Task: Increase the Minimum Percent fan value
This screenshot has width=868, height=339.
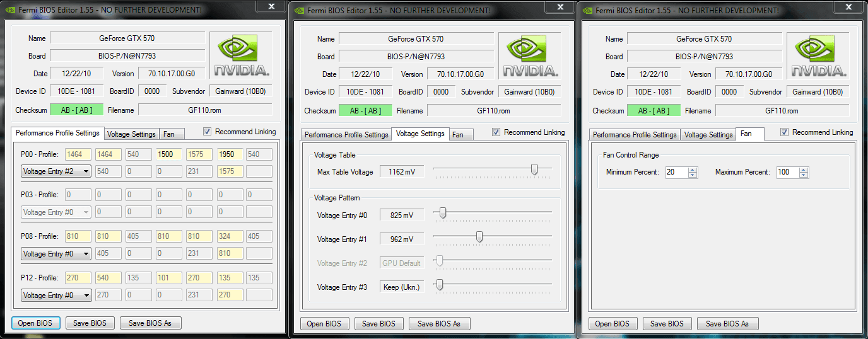Action: (693, 169)
